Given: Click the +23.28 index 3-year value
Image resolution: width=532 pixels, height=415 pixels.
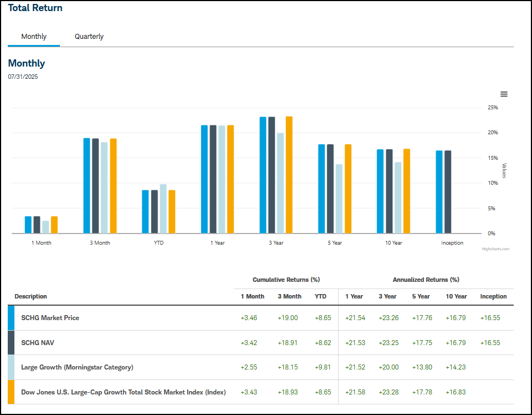Looking at the screenshot, I should coord(388,392).
